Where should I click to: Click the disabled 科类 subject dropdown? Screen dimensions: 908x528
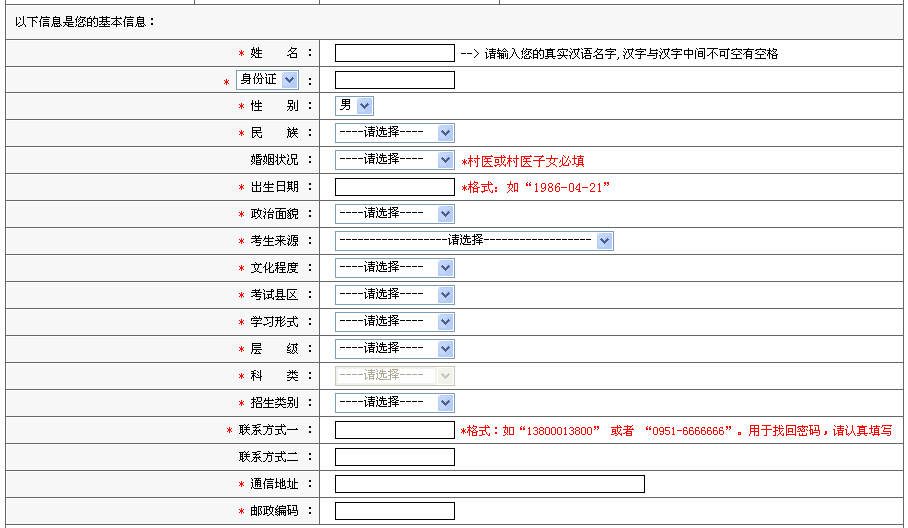394,375
